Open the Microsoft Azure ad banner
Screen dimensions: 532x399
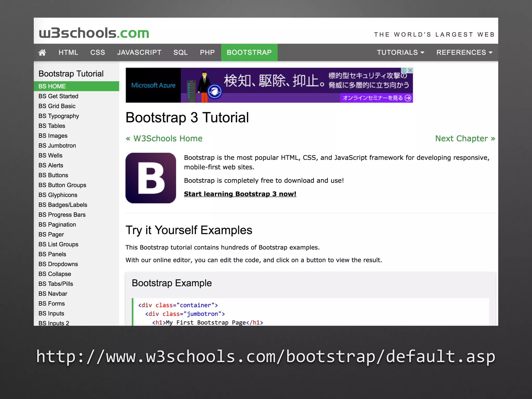click(269, 85)
